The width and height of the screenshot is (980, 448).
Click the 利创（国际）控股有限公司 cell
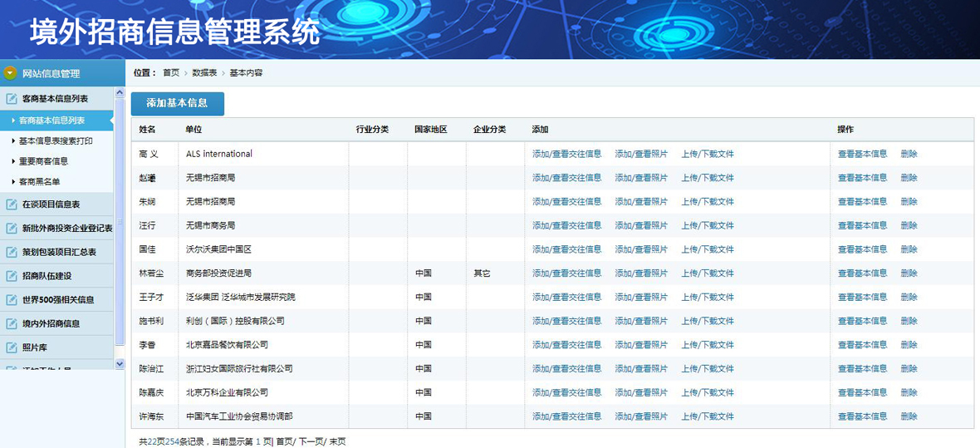coord(235,321)
